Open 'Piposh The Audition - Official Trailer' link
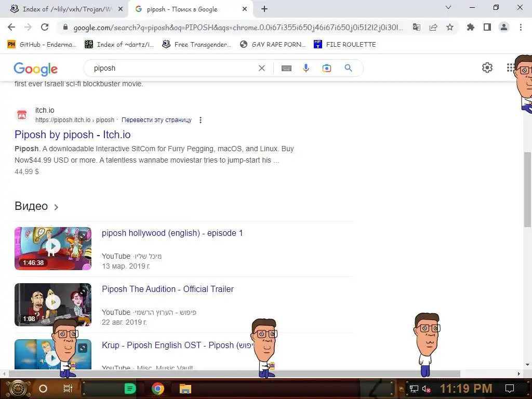Screen dimensions: 532x399 [168, 289]
